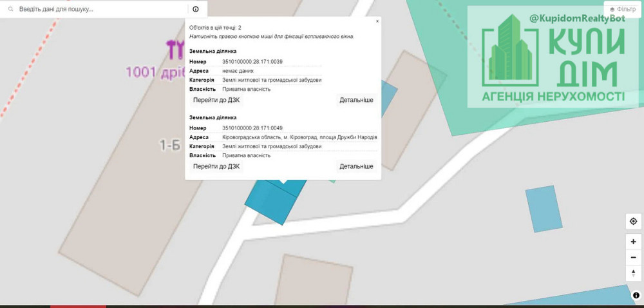Click 'Перейти до ДЗК' for parcel 0039
This screenshot has height=308, width=644.
216,101
